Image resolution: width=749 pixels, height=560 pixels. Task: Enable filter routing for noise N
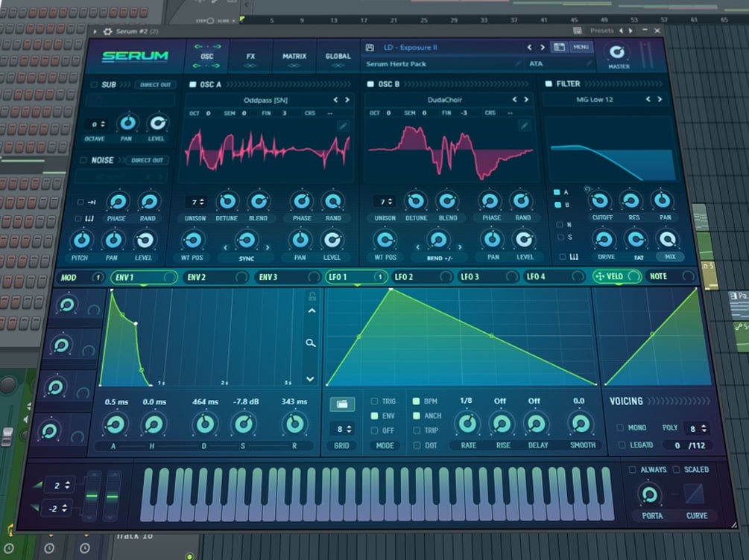pyautogui.click(x=560, y=224)
